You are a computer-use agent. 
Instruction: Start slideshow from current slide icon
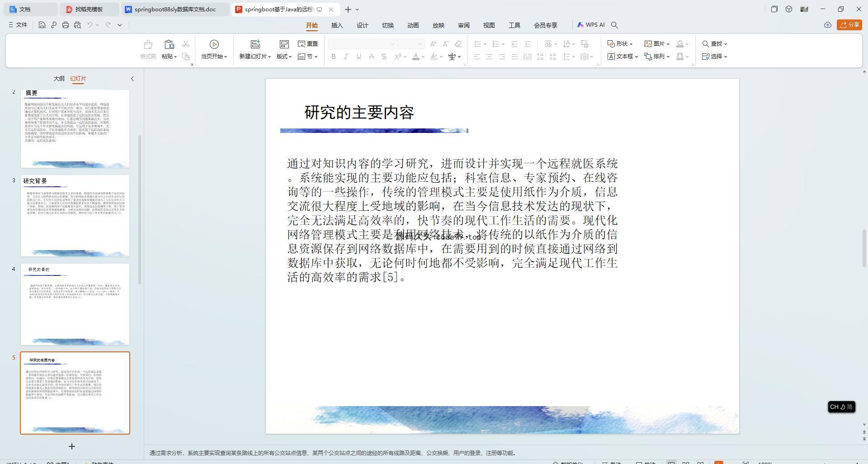(x=214, y=44)
